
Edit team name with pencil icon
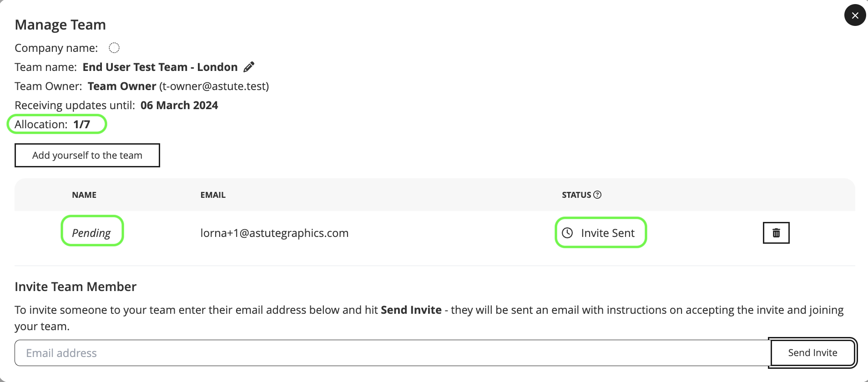coord(249,67)
